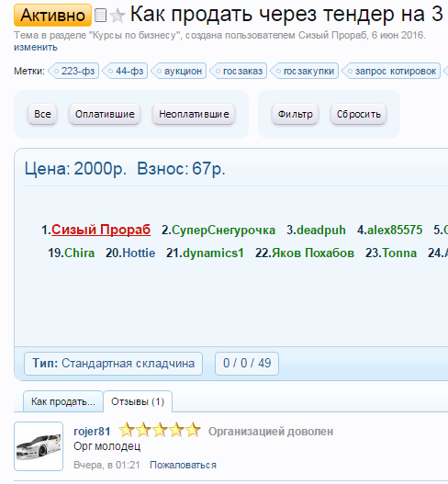Open the 223-фз tag

tap(73, 71)
